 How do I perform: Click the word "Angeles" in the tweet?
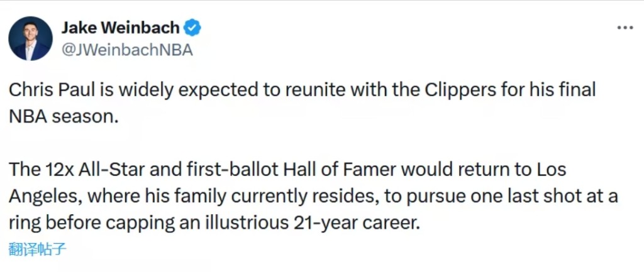[42, 197]
